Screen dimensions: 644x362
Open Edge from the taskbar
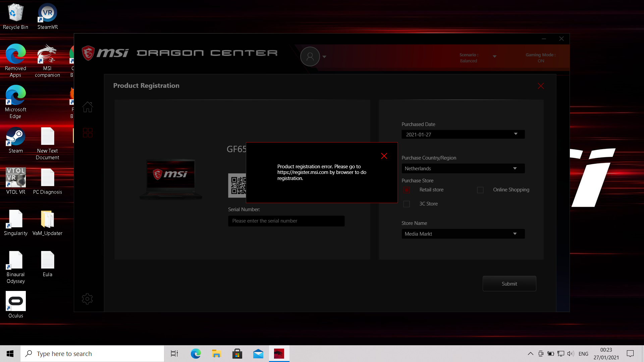pyautogui.click(x=196, y=354)
